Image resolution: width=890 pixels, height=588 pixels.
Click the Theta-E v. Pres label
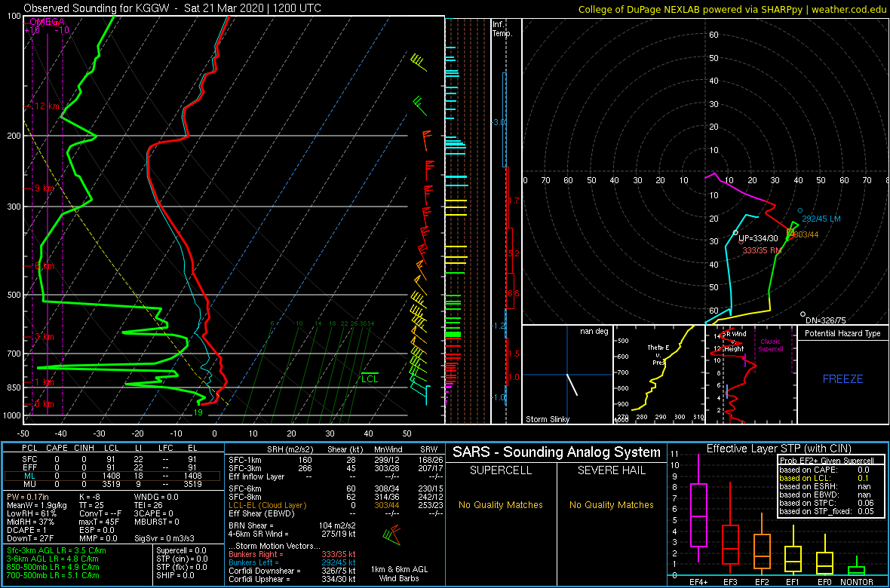coord(658,354)
